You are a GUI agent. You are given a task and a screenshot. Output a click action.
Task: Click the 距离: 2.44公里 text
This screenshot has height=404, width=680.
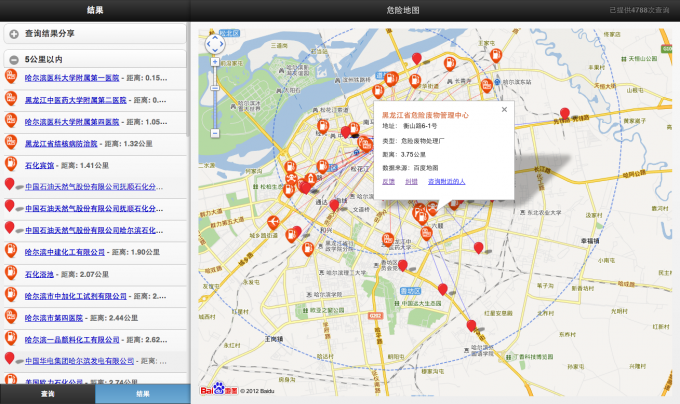114,318
